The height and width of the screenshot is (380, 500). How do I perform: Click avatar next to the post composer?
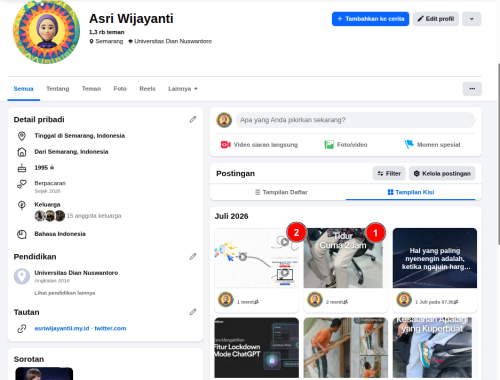coord(224,120)
